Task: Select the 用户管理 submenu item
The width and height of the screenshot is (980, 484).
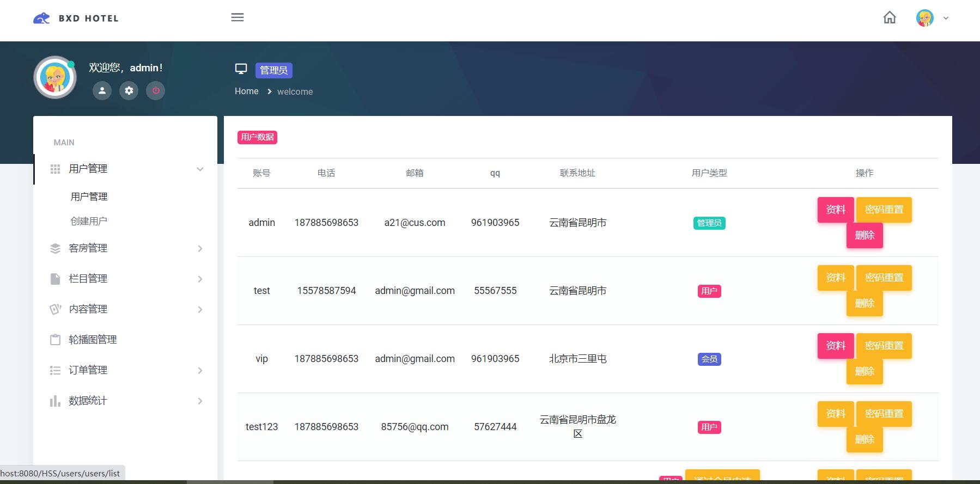Action: pyautogui.click(x=89, y=197)
